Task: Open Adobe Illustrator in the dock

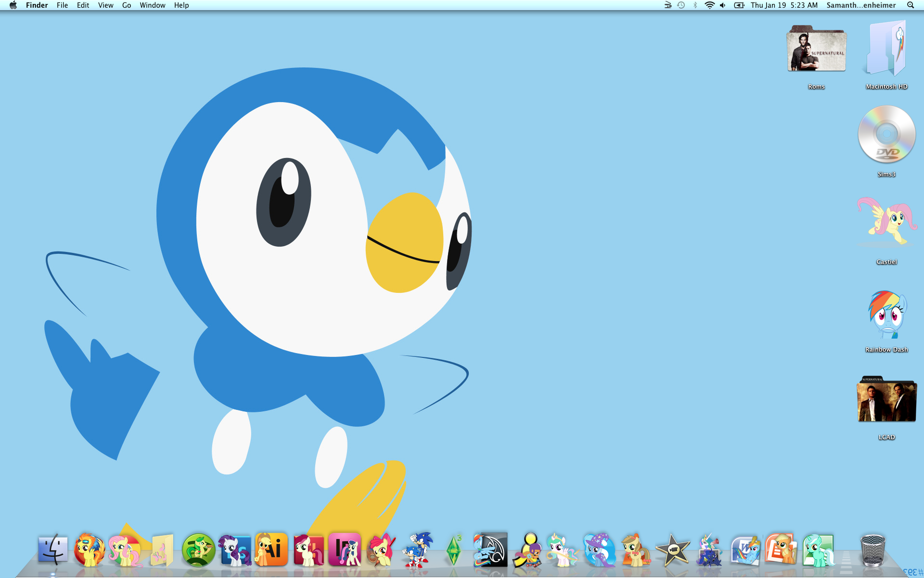Action: coord(271,550)
